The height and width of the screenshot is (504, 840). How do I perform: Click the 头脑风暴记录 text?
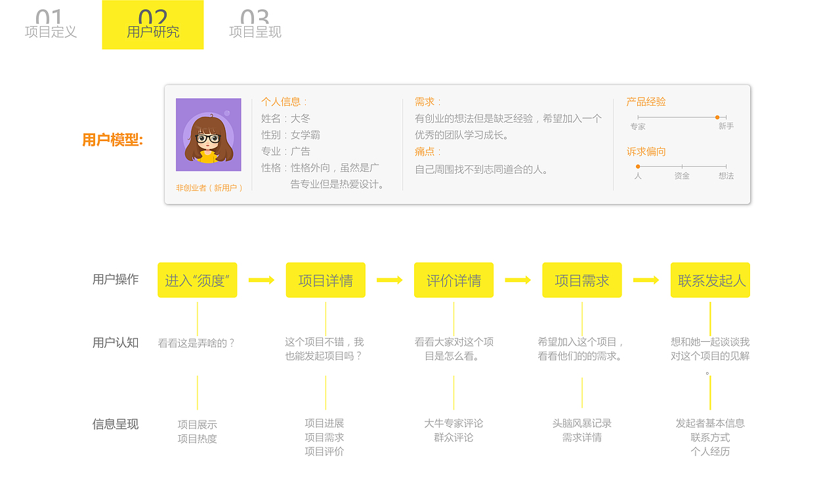point(582,423)
